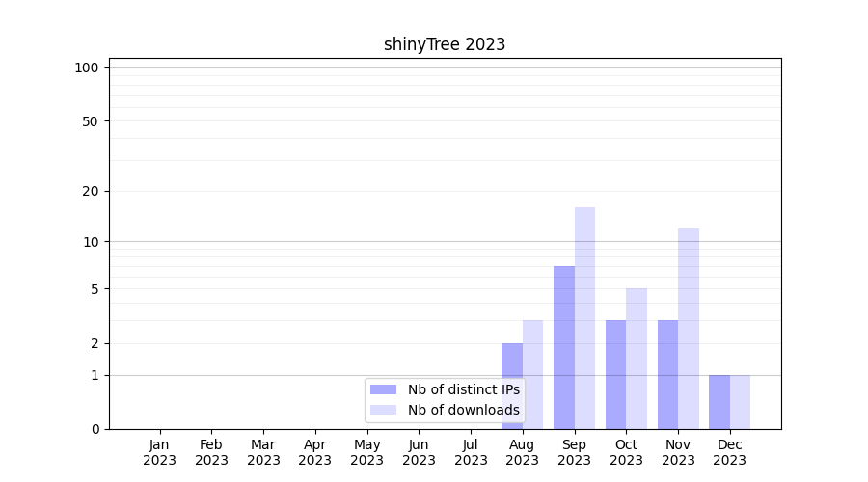Select the "Nb of downloads" legend label
This screenshot has height=482, width=868.
point(463,410)
